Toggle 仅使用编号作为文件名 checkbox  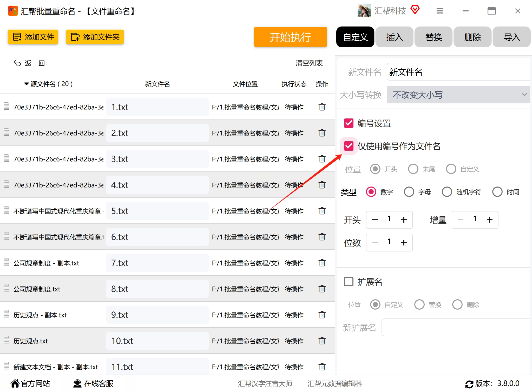349,146
